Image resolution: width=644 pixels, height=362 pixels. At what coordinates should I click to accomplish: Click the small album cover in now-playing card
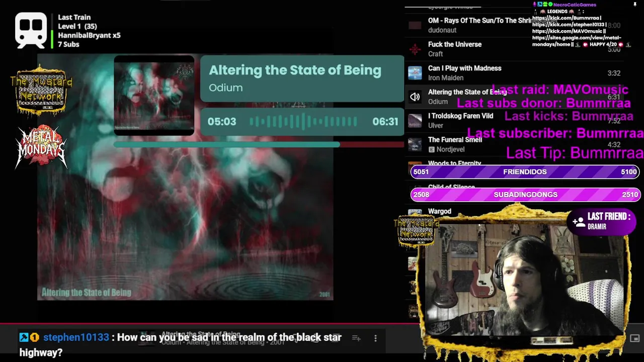click(154, 96)
